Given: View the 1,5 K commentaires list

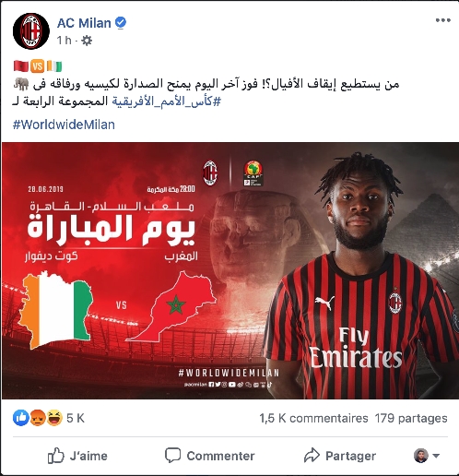Looking at the screenshot, I should tap(313, 418).
